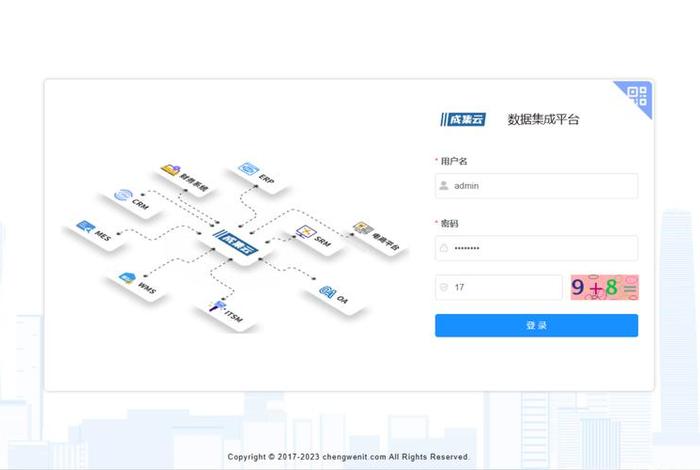The width and height of the screenshot is (700, 470).
Task: Refresh the 9+8 captcha image
Action: tap(604, 287)
